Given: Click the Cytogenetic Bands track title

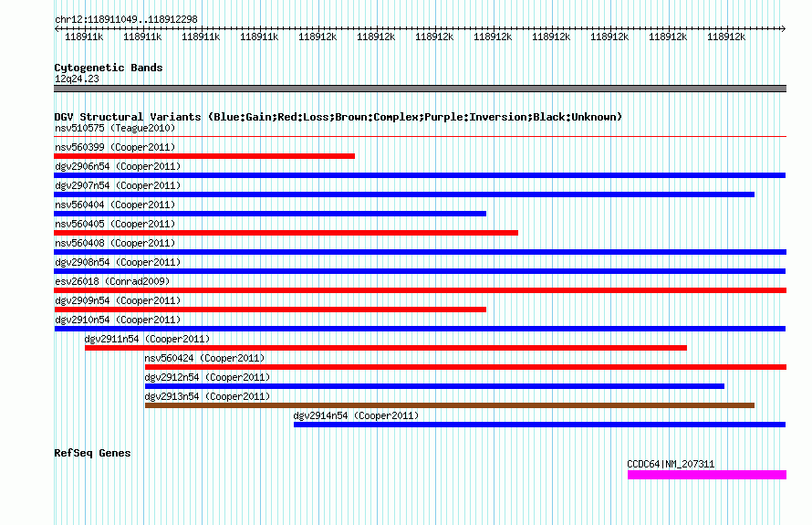Looking at the screenshot, I should point(109,68).
